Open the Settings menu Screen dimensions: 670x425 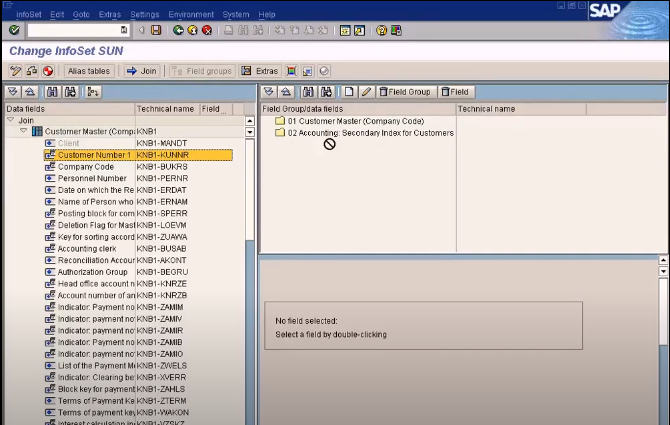tap(145, 15)
